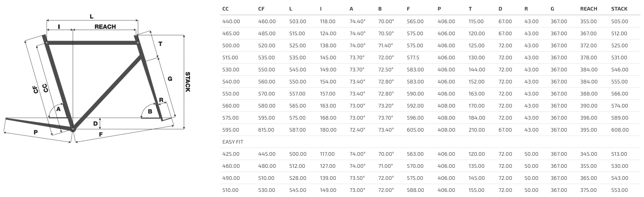Click the 210.00 value in T column
644x197 pixels.
pyautogui.click(x=477, y=130)
